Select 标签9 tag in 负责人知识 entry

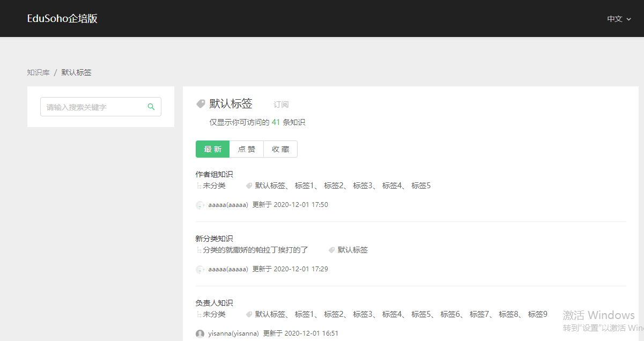point(537,314)
